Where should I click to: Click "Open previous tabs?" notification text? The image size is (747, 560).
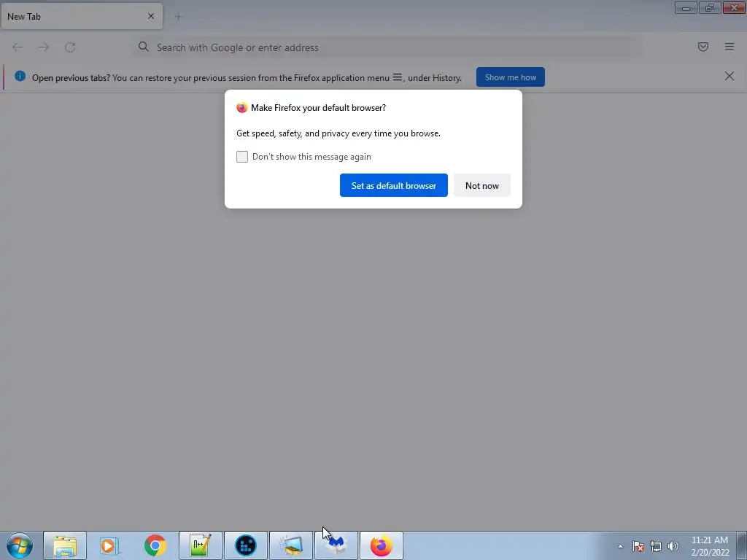click(71, 77)
